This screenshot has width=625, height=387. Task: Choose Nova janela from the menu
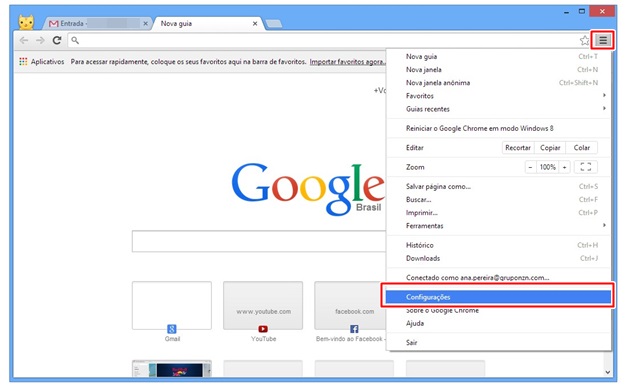pos(499,69)
